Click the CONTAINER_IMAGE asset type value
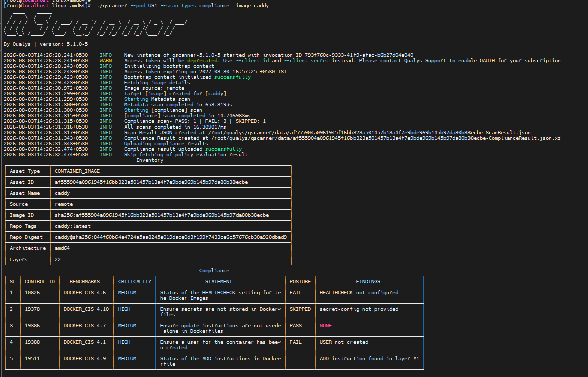Image resolution: width=588 pixels, height=377 pixels. coord(77,171)
